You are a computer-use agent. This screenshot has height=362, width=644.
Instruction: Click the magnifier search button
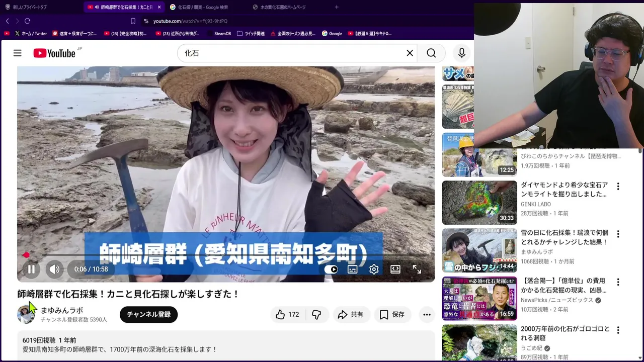pos(431,53)
